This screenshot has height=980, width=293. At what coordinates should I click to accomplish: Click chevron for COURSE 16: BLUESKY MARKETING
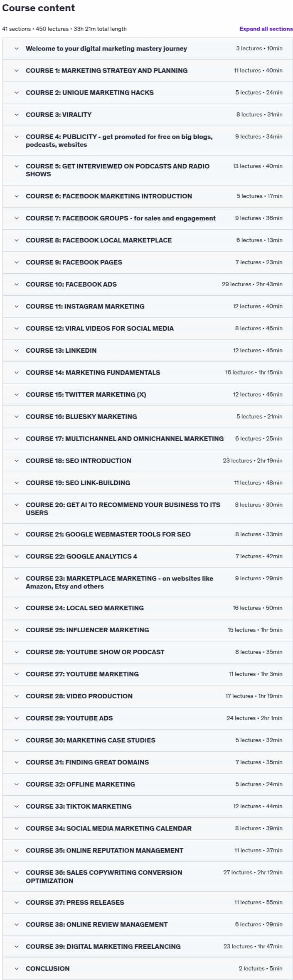coord(17,417)
